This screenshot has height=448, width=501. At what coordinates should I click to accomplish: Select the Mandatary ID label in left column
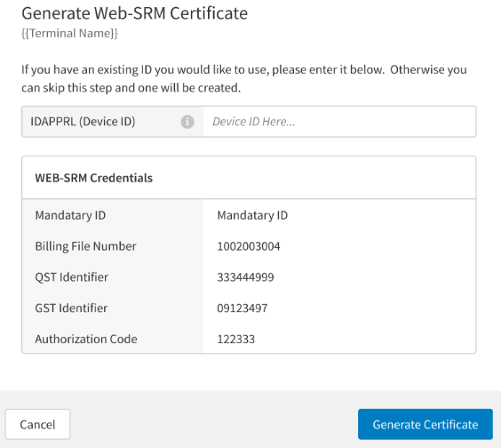(70, 215)
